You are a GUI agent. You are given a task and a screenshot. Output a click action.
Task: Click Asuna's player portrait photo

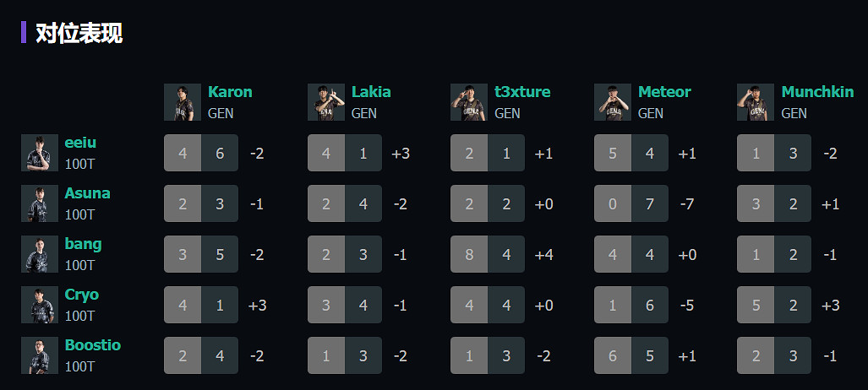(x=40, y=203)
